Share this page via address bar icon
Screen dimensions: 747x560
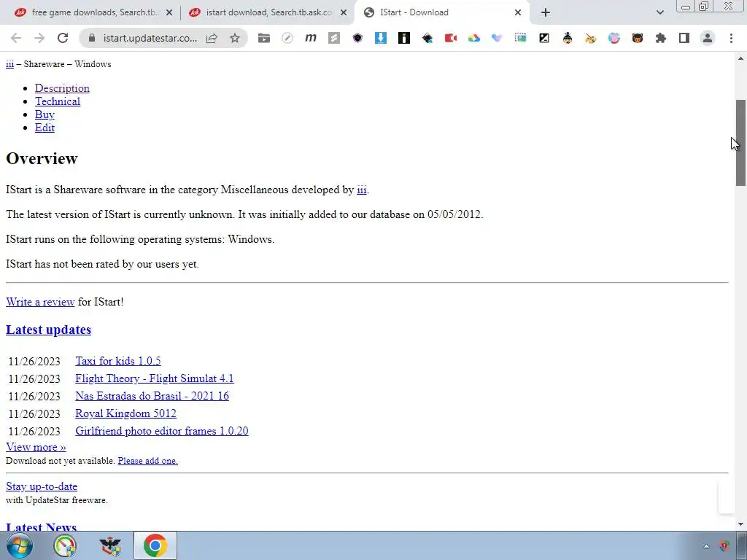212,38
